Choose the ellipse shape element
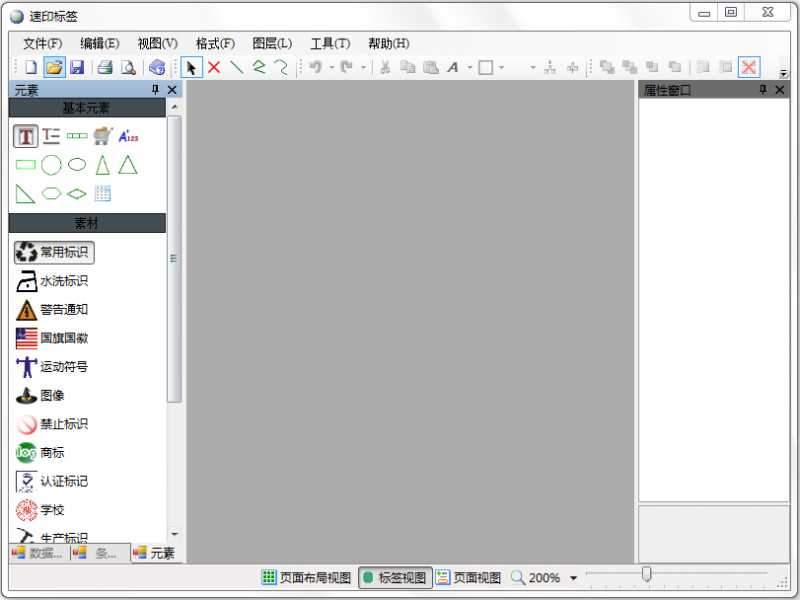The image size is (800, 600). (x=77, y=165)
